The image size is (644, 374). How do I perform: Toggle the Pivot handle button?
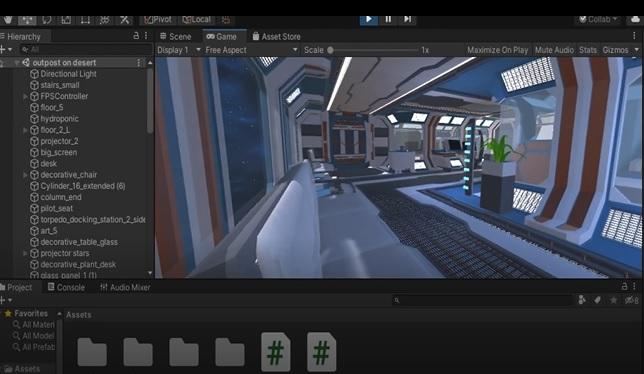(x=158, y=20)
